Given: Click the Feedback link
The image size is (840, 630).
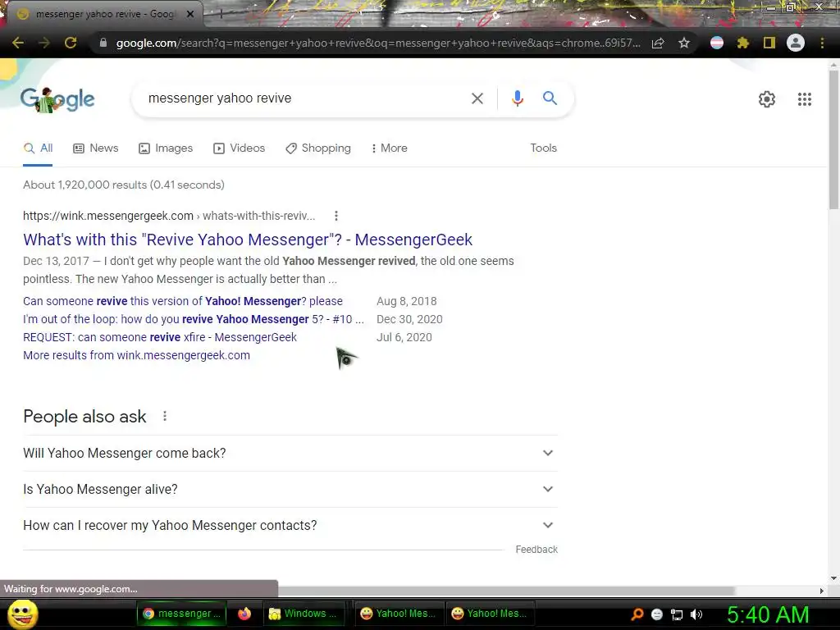Looking at the screenshot, I should click(536, 549).
